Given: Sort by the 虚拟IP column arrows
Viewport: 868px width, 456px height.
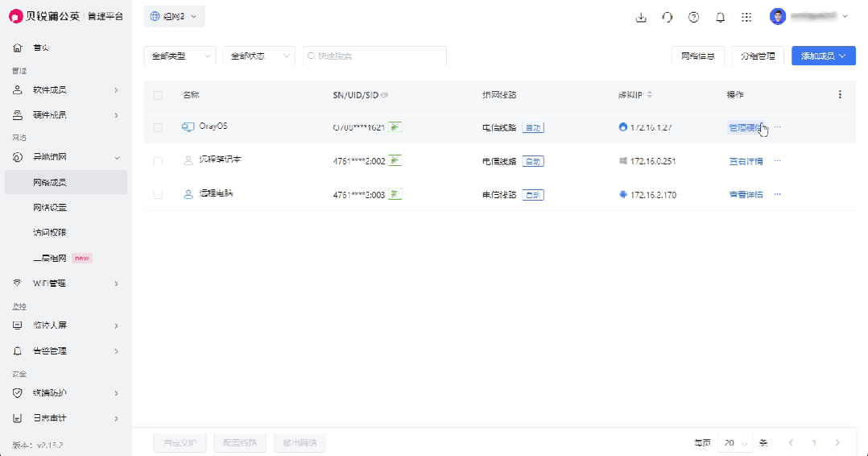Looking at the screenshot, I should coord(649,95).
